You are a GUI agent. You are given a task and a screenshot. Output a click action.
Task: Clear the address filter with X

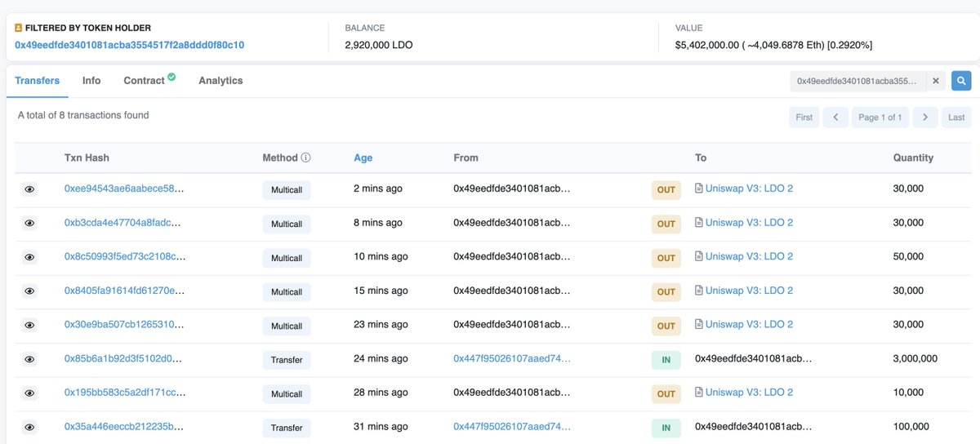937,81
